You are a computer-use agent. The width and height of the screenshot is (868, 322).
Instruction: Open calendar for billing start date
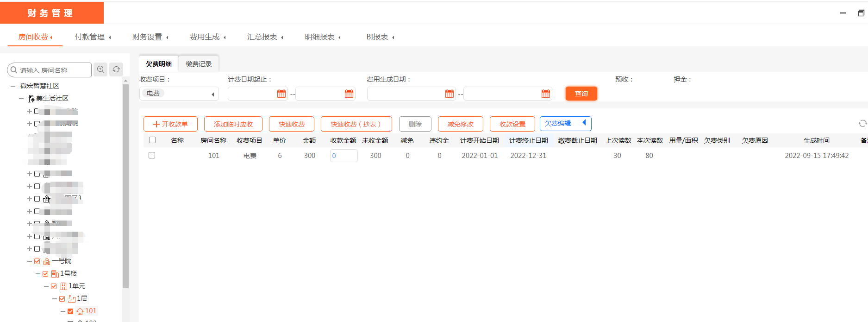coord(281,94)
